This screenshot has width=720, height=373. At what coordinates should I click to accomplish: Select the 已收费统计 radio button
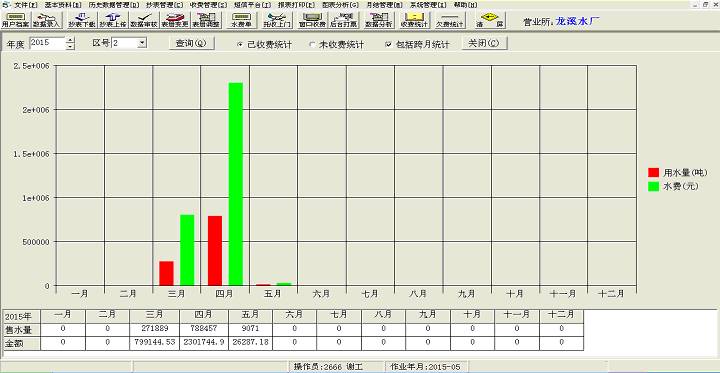pos(240,45)
